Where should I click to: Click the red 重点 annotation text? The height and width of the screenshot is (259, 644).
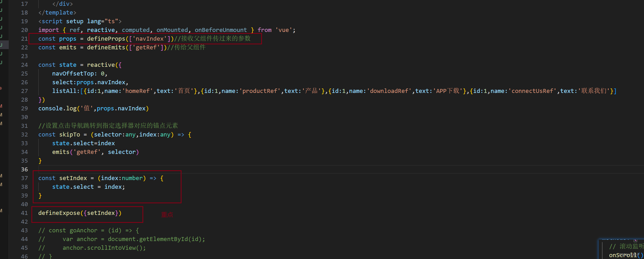(x=167, y=215)
